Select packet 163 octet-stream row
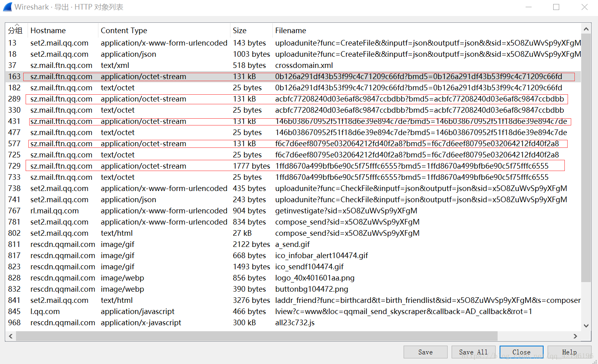Screen dimensions: 598x364 tap(293, 76)
